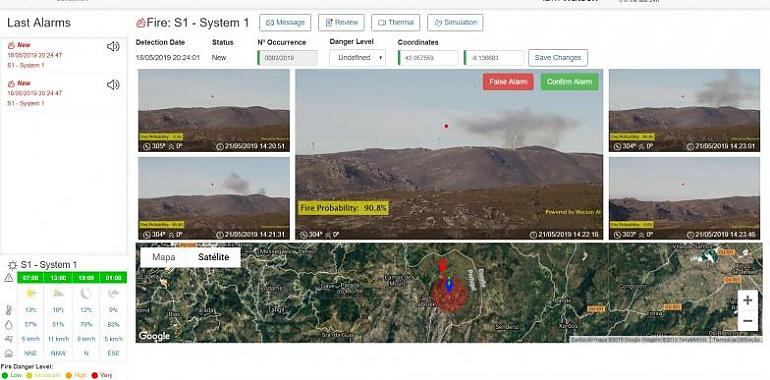Click the red location pin on map
Viewport: 770px width, 380px height.
coord(442,266)
